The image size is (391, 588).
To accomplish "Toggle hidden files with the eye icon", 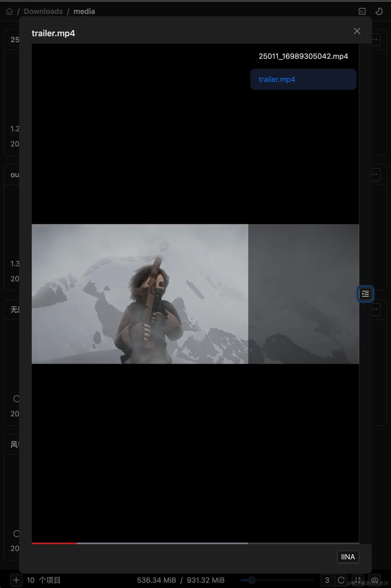I will 375,580.
